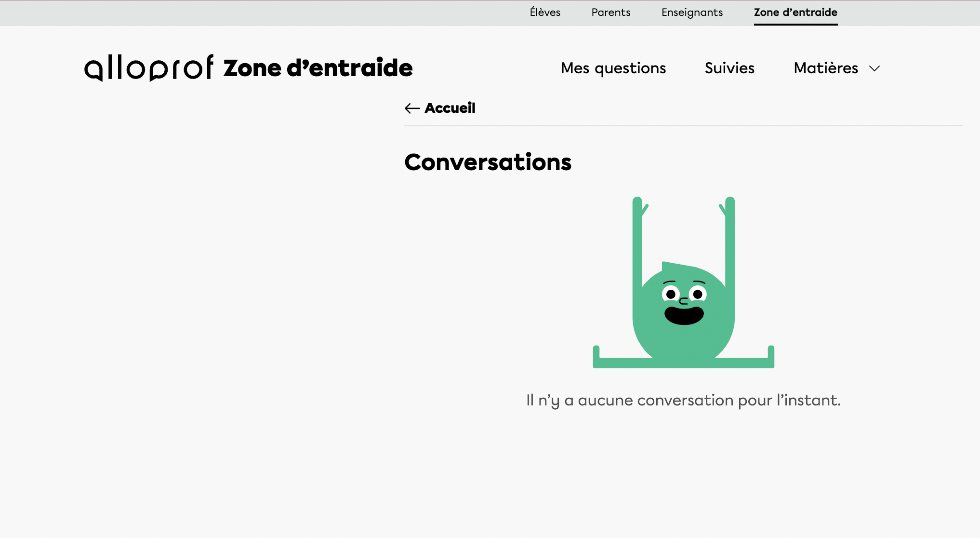Click the "aucune conversation" message
The height and width of the screenshot is (538, 980).
[x=683, y=400]
